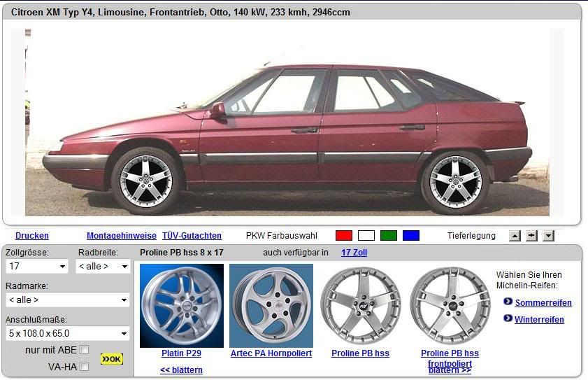Screen dimensions: 588x380
Task: Click the 'Proline PB hss frontpoliert' text link
Action: pos(450,358)
